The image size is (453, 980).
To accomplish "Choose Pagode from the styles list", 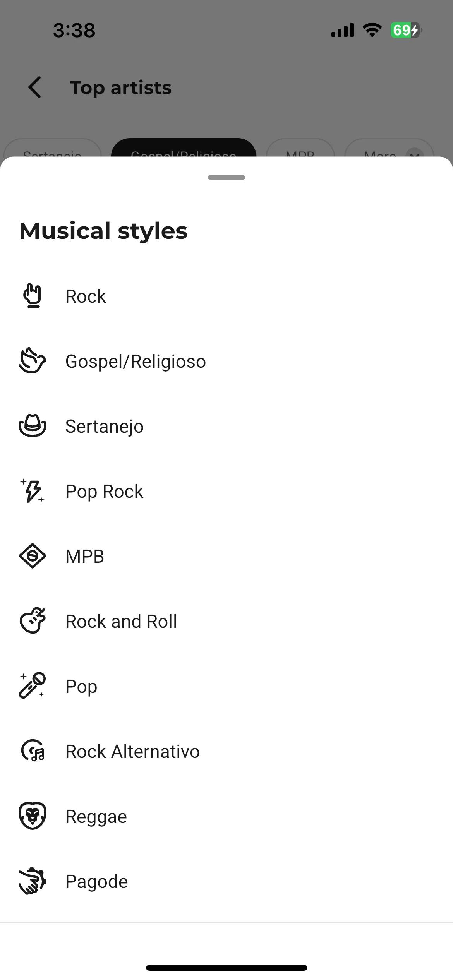I will 226,881.
